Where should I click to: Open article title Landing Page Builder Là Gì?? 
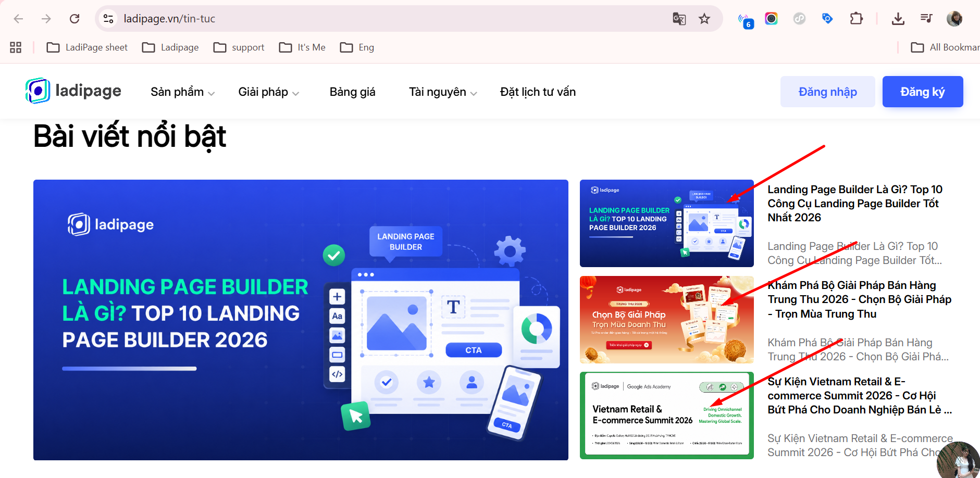point(855,204)
